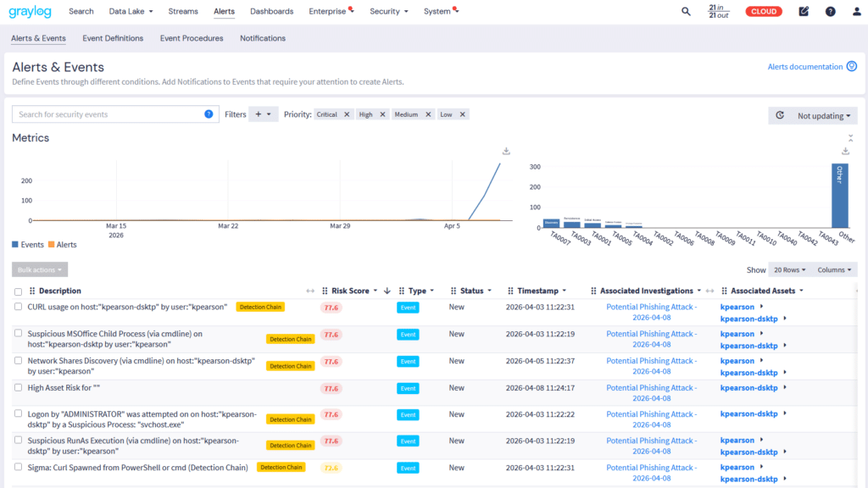The height and width of the screenshot is (488, 868).
Task: Open the user account icon
Action: tap(855, 11)
